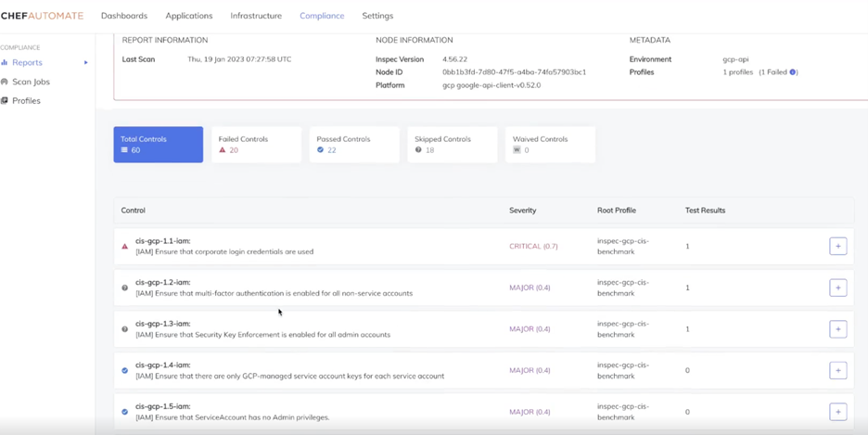Image resolution: width=868 pixels, height=435 pixels.
Task: Switch to the Infrastructure tab
Action: pyautogui.click(x=256, y=16)
